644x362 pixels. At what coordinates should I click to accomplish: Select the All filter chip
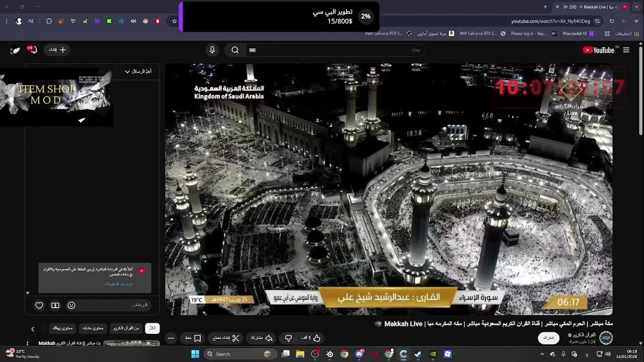[152, 328]
